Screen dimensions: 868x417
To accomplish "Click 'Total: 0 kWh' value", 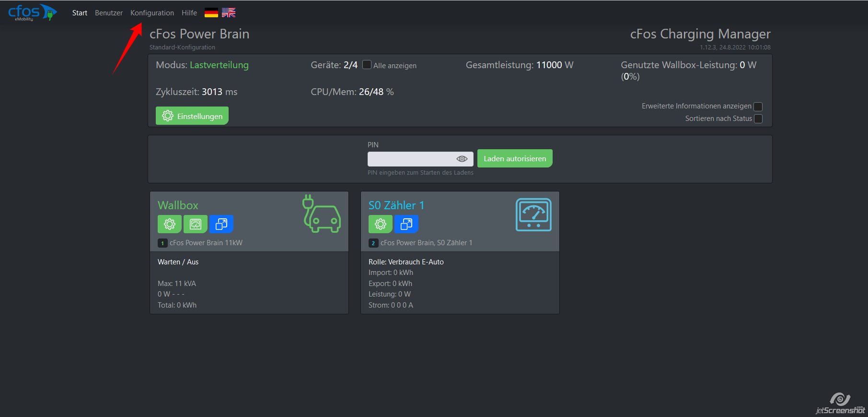I will tap(177, 305).
